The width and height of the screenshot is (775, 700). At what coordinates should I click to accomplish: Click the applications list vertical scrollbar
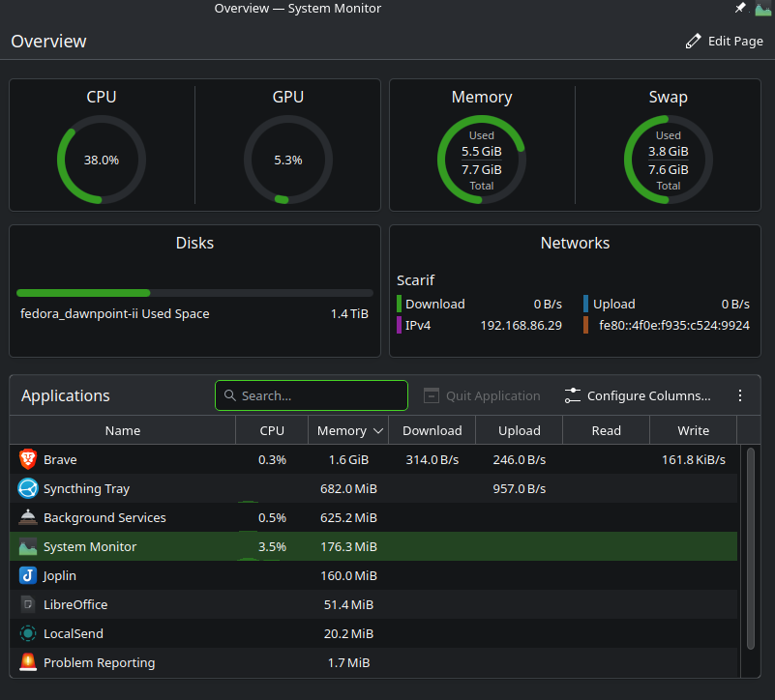750,547
